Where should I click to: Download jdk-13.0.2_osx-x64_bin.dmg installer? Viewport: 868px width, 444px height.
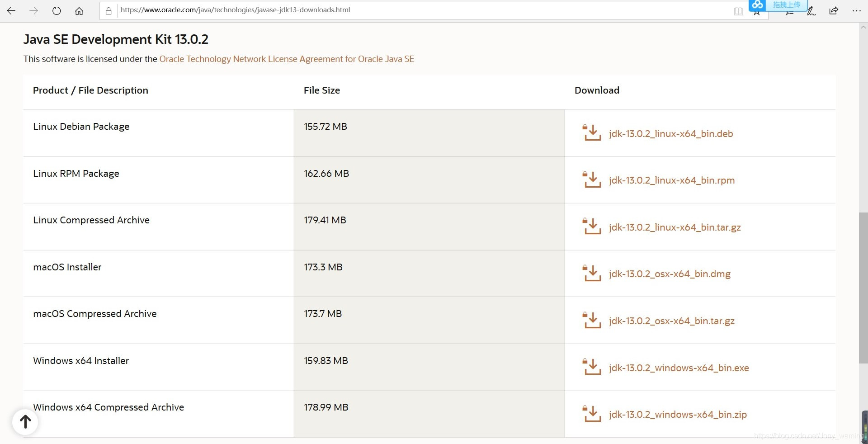(670, 274)
